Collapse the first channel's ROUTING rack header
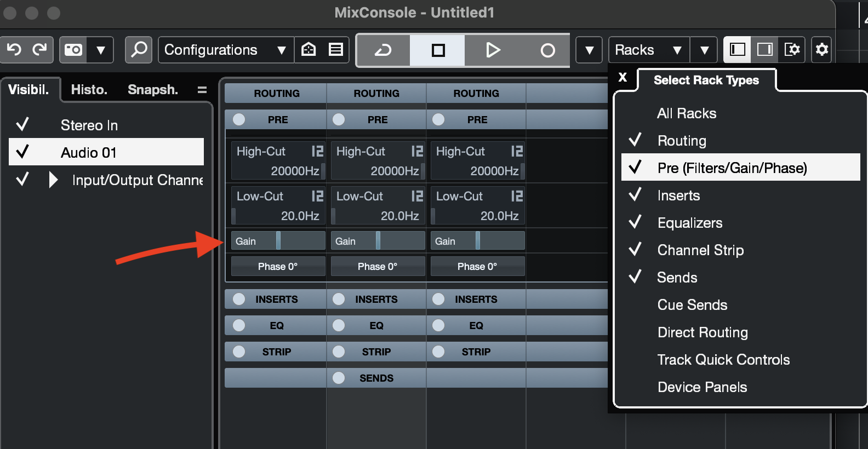 point(276,93)
